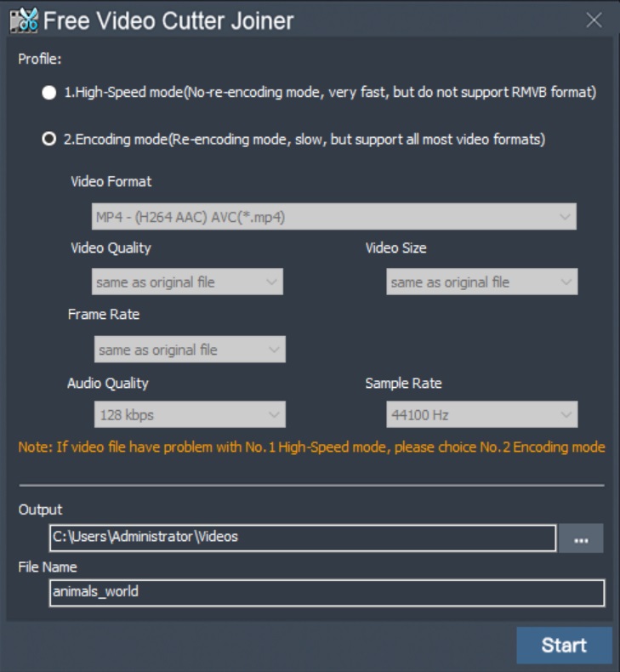Viewport: 620px width, 672px height.
Task: Click the Encoding mode label text
Action: 304,140
